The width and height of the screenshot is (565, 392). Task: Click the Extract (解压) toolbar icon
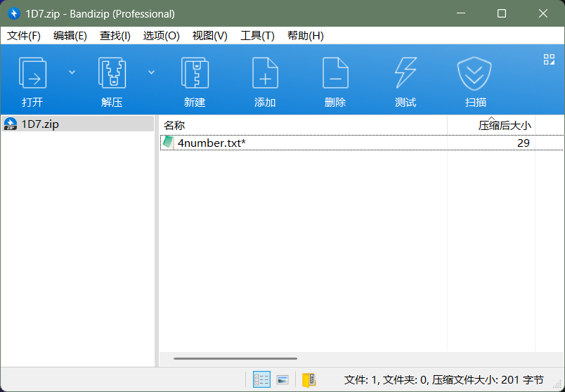point(112,73)
